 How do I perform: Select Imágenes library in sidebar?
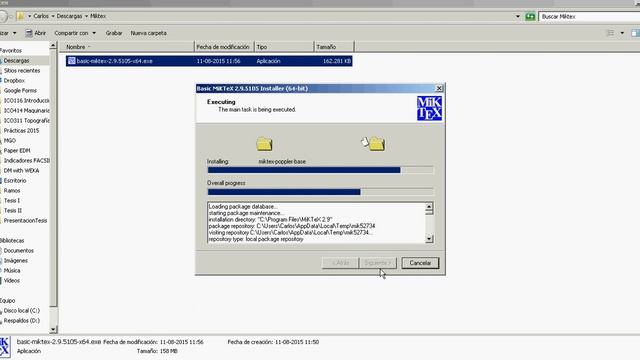click(16, 261)
